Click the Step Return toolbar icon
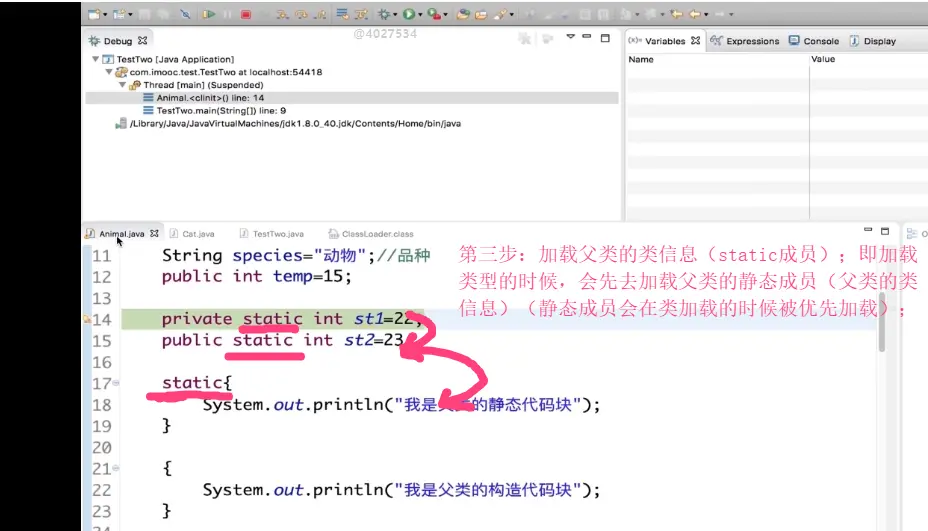 [320, 14]
